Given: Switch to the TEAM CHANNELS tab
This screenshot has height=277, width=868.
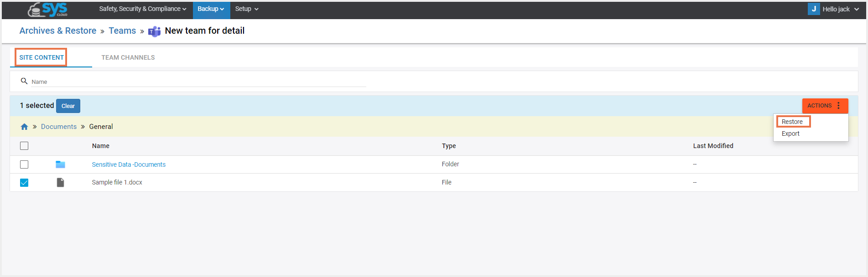Looking at the screenshot, I should [x=128, y=57].
